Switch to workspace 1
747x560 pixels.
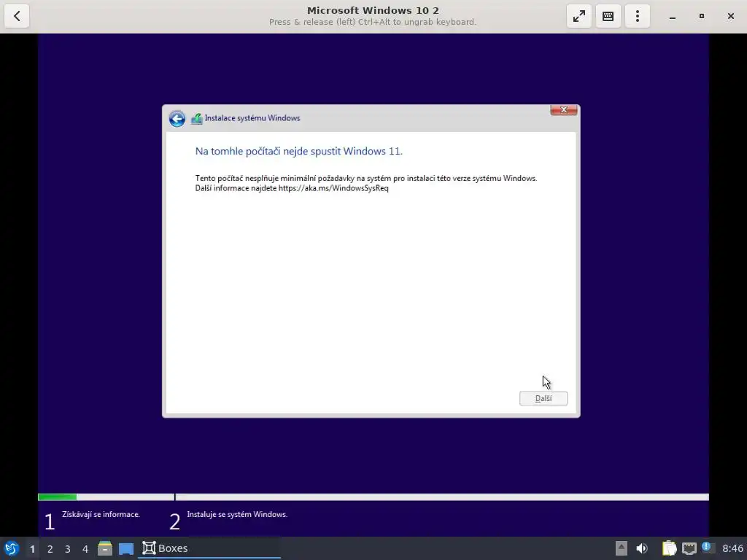pyautogui.click(x=32, y=549)
